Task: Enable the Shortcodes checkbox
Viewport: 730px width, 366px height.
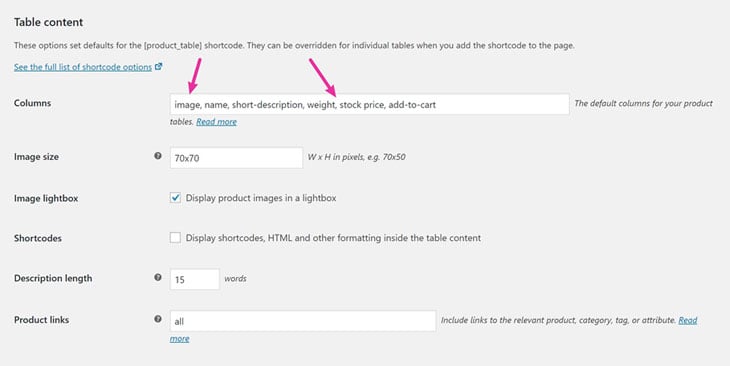Action: tap(175, 238)
